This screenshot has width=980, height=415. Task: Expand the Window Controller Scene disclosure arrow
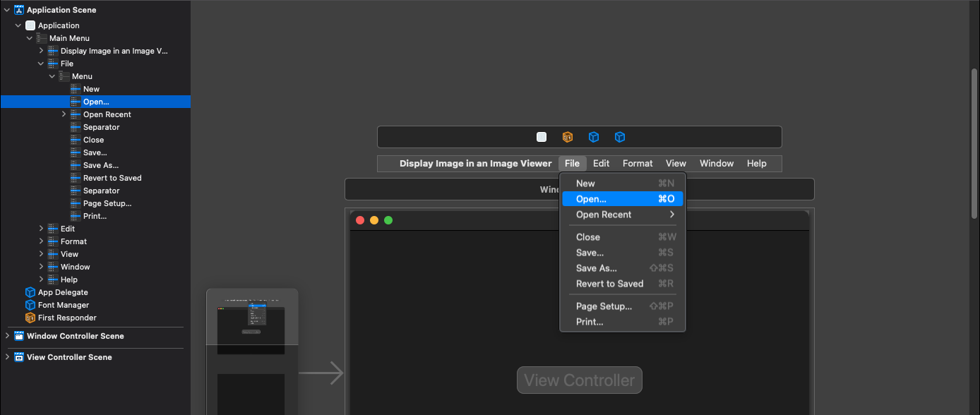pos(7,336)
